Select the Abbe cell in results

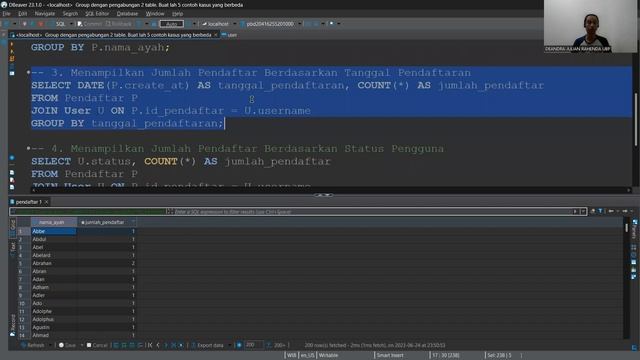point(53,231)
